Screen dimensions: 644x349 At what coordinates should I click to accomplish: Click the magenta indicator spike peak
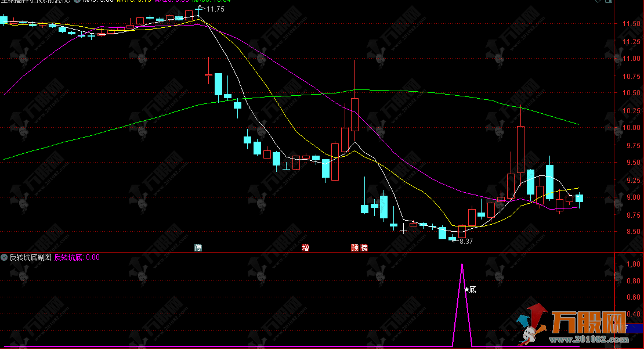pos(462,265)
